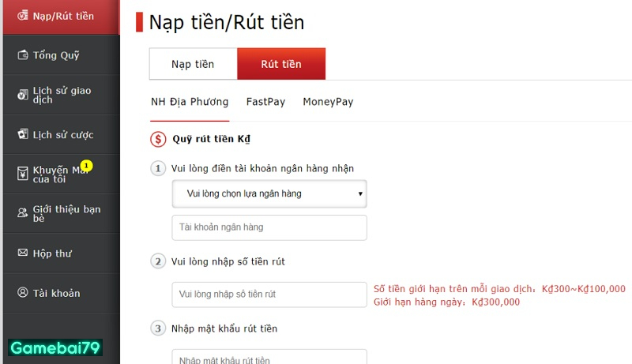Click the Khuyến Mãi của tôi icon
Image resolution: width=632 pixels, height=364 pixels.
[23, 174]
